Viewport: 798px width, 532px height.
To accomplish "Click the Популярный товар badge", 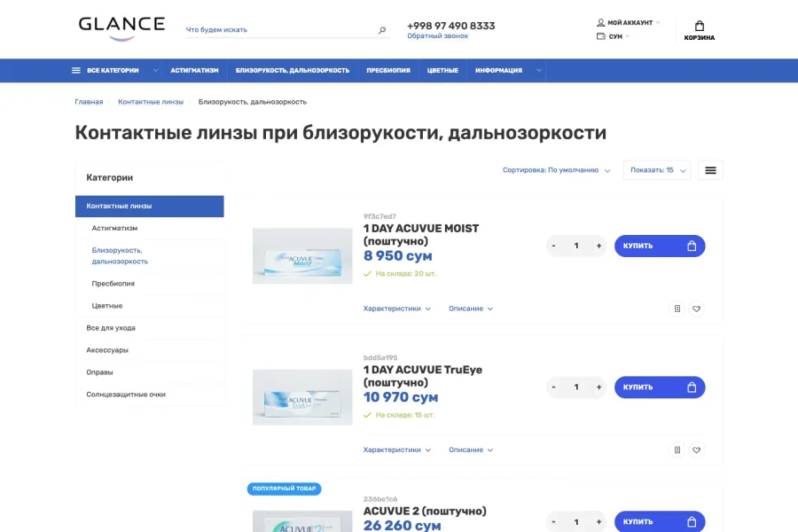I will tap(284, 489).
